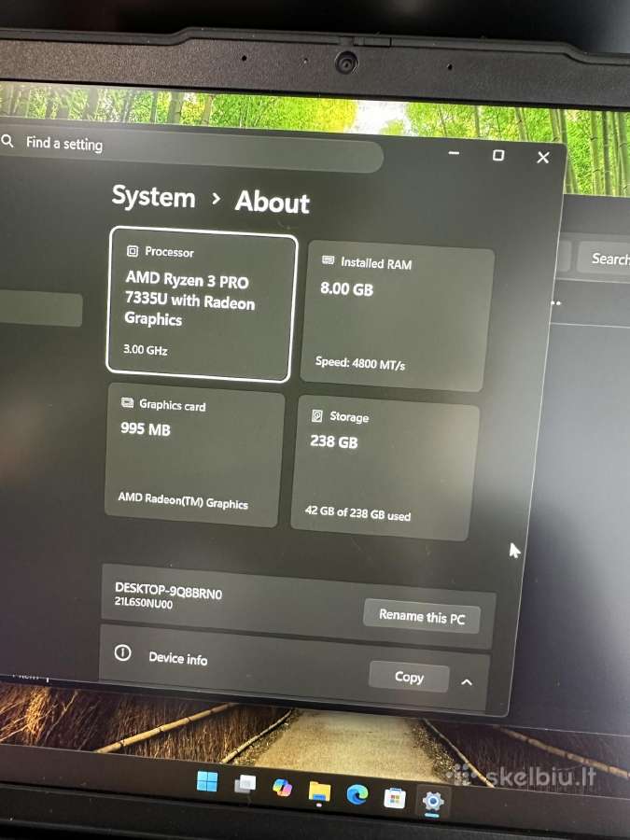This screenshot has width=630, height=840.
Task: Click the Settings gear taskbar icon
Action: 432,802
